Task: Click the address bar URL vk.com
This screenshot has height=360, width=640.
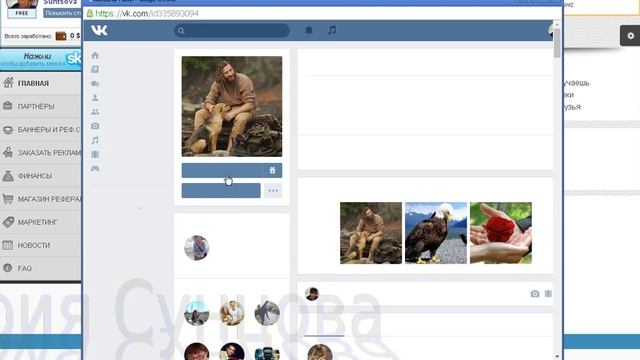Action: [x=147, y=13]
